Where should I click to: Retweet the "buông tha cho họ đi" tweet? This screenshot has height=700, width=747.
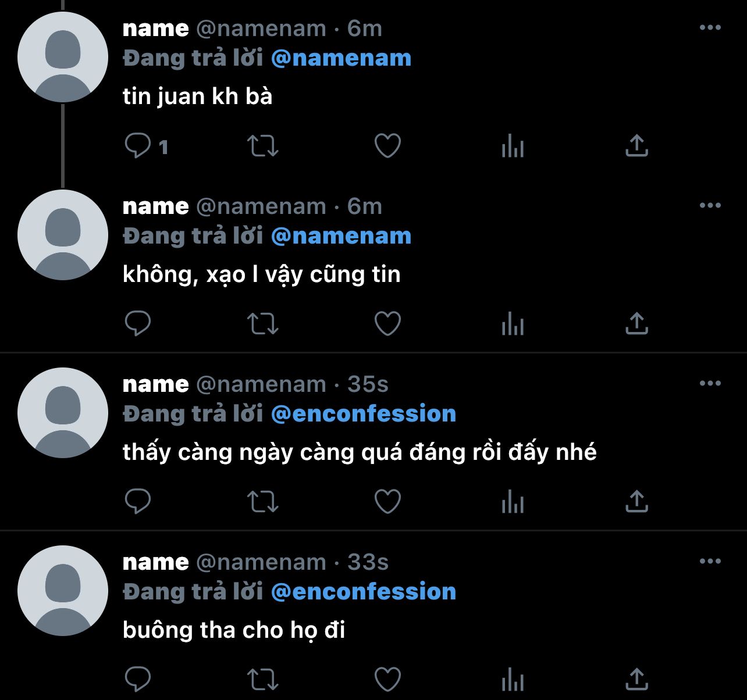point(263,679)
